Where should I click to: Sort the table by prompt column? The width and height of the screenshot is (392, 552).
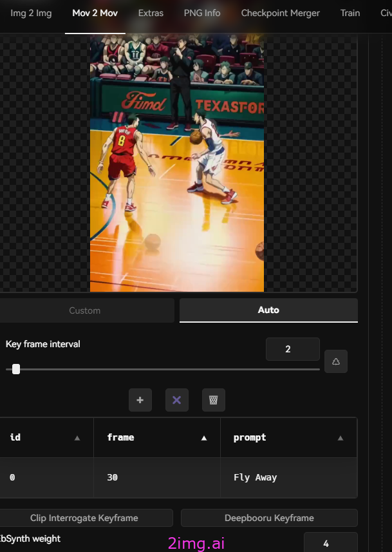click(341, 438)
